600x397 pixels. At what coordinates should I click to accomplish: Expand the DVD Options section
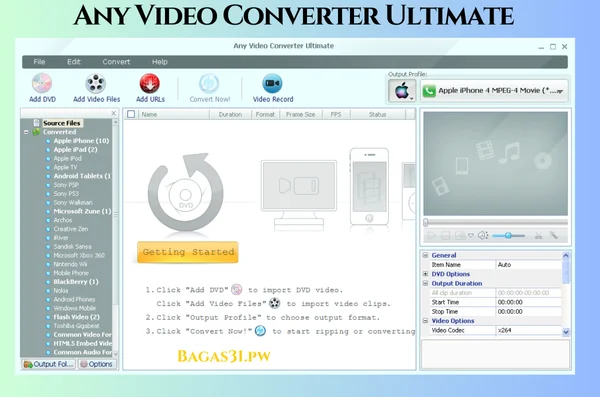(x=425, y=274)
